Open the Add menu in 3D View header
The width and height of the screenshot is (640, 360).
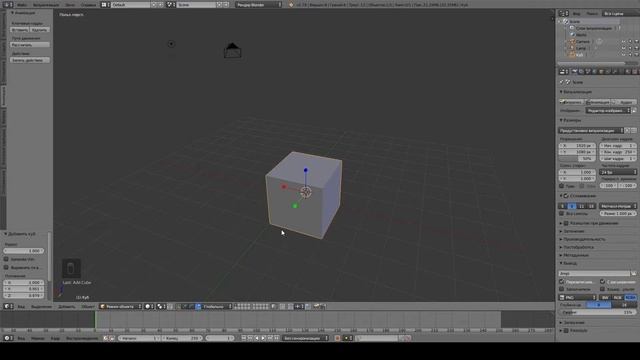pos(67,306)
